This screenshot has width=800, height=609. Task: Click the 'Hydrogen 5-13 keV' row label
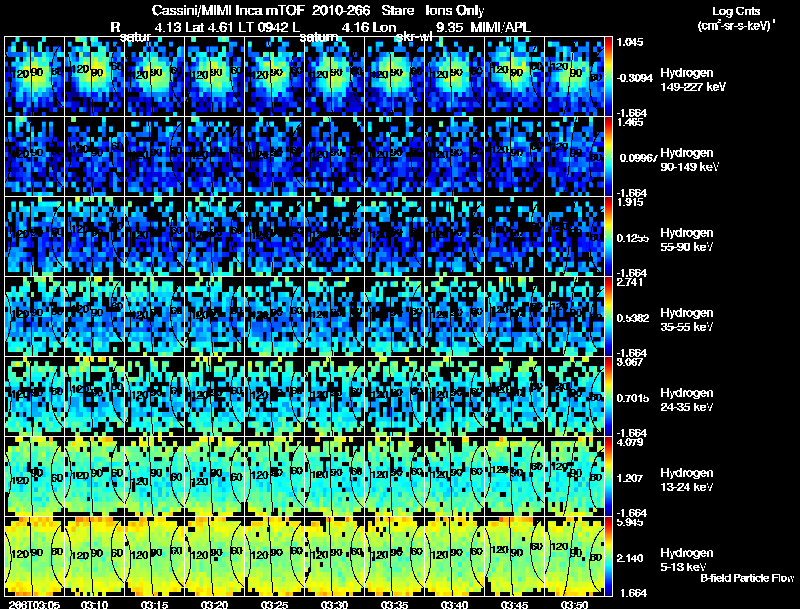(x=687, y=560)
